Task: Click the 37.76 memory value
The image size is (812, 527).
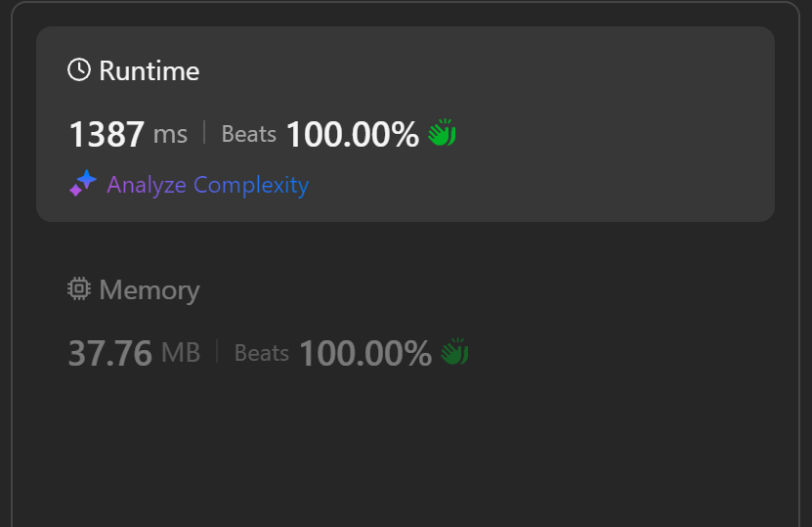Action: coord(109,353)
